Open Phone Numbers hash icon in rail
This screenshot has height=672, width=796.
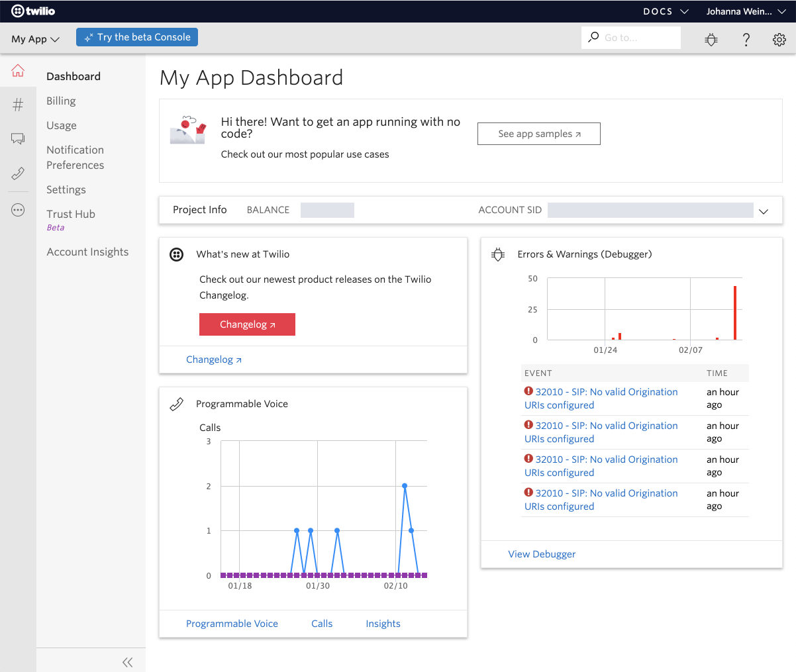click(x=18, y=104)
